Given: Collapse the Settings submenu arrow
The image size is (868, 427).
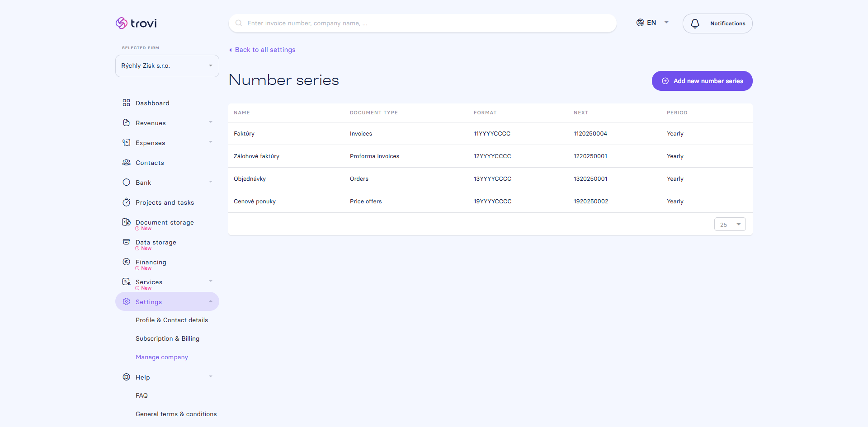Looking at the screenshot, I should pyautogui.click(x=211, y=301).
